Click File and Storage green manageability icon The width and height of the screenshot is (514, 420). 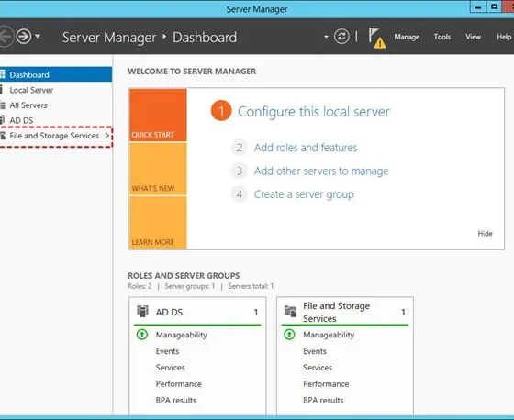289,335
